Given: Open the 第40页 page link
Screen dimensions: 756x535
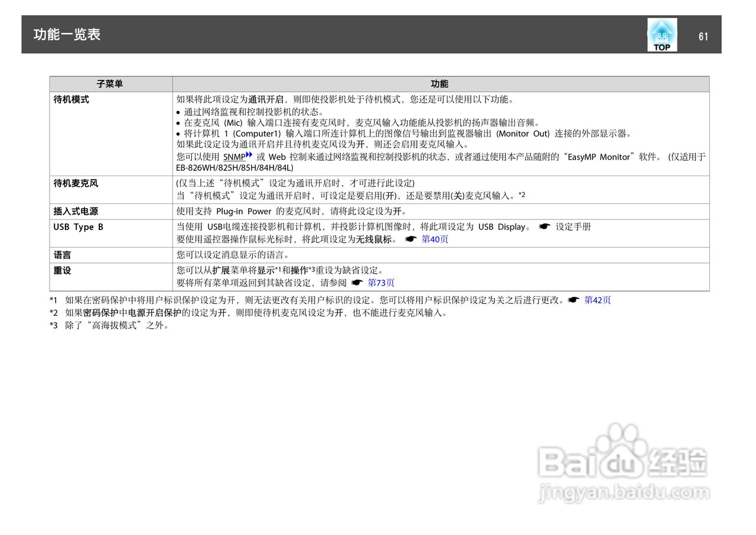Looking at the screenshot, I should tap(435, 239).
